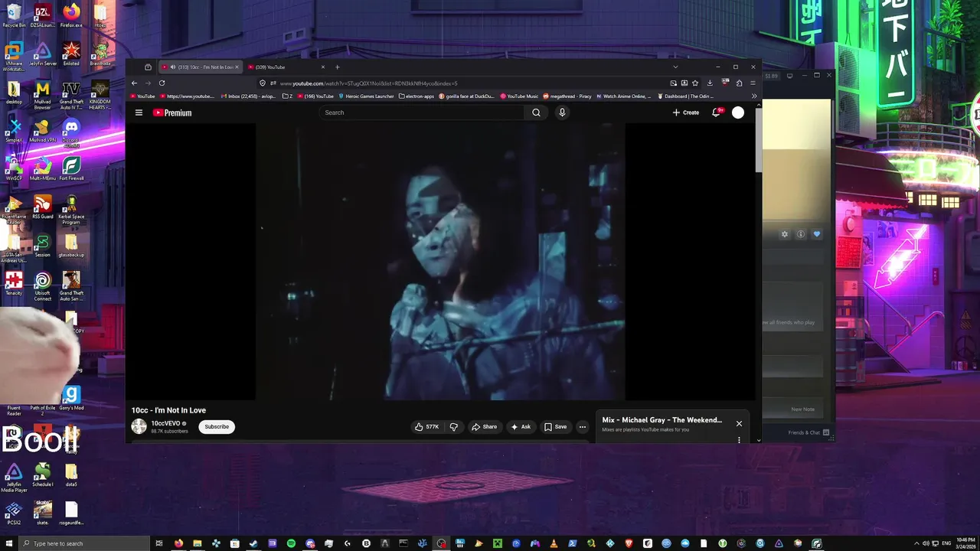The width and height of the screenshot is (980, 551).
Task: Switch to the (309) YouTube tab
Action: click(x=286, y=67)
